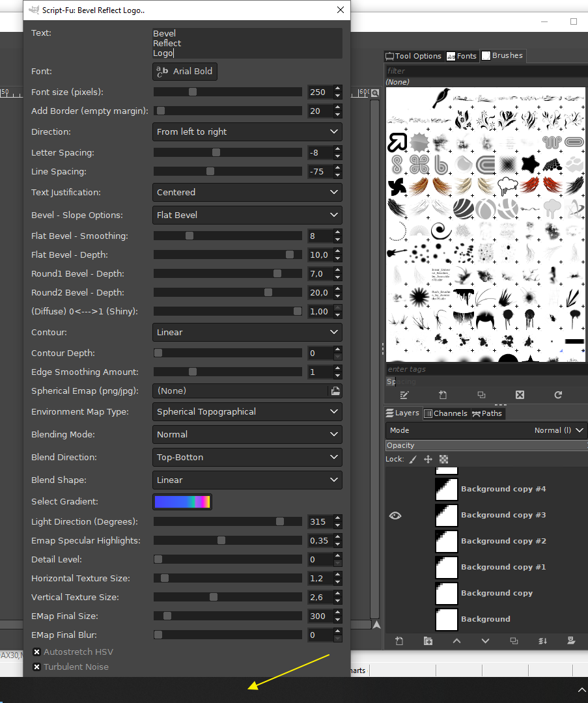Refresh the brushes list
The image size is (588, 703).
(x=558, y=395)
